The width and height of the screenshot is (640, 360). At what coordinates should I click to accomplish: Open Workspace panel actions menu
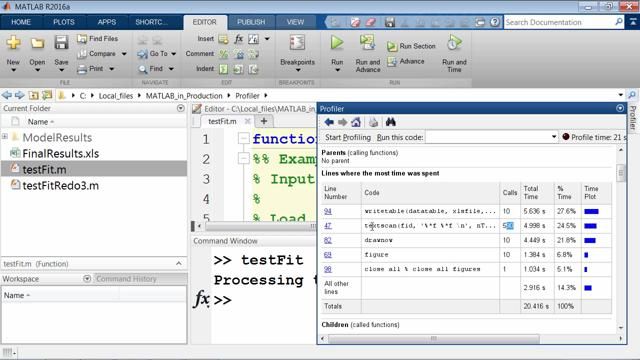pos(87,279)
